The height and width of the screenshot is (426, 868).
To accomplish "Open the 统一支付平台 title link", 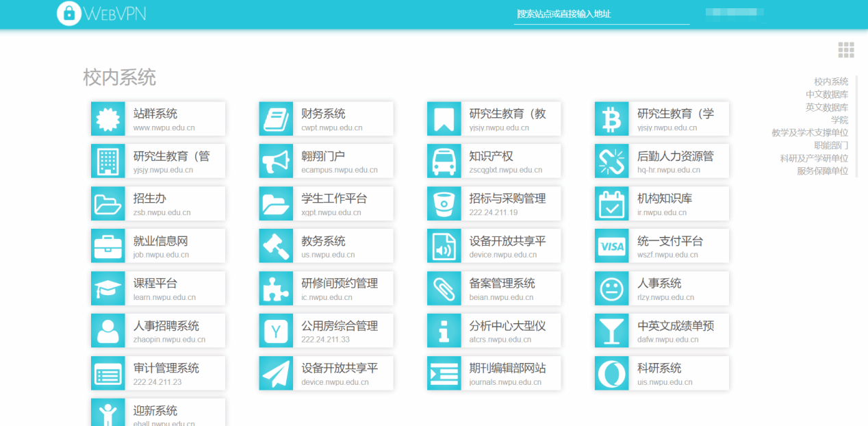I will coord(670,241).
